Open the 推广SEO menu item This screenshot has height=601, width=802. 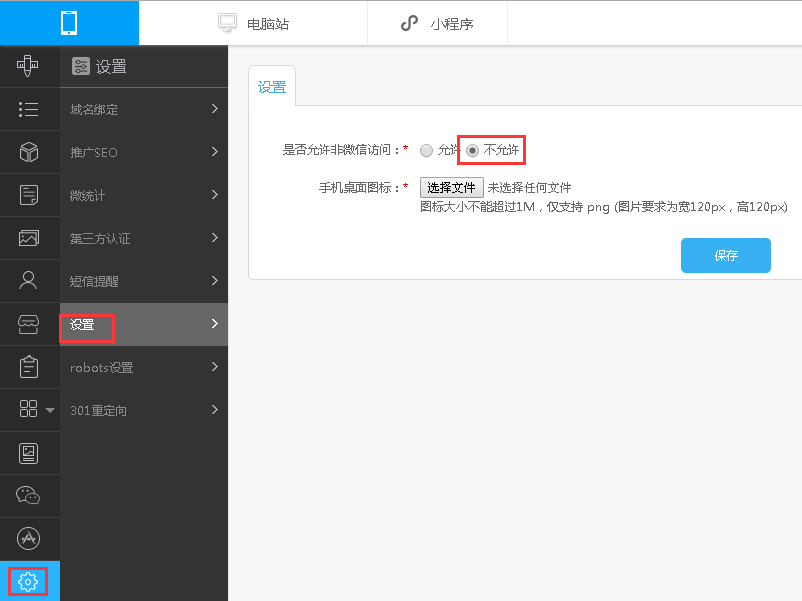pos(144,152)
